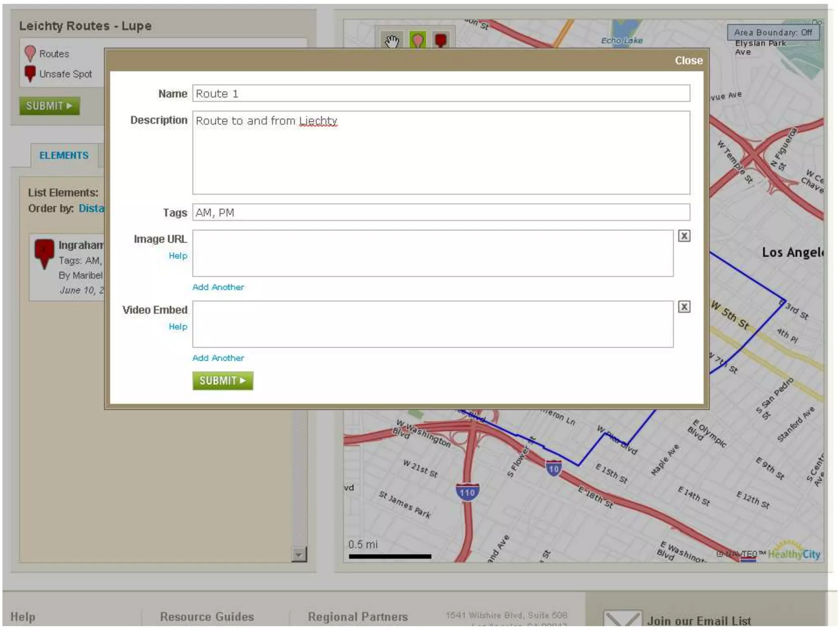This screenshot has height=630, width=840.
Task: Click Add Another under Image URL
Action: pyautogui.click(x=218, y=287)
